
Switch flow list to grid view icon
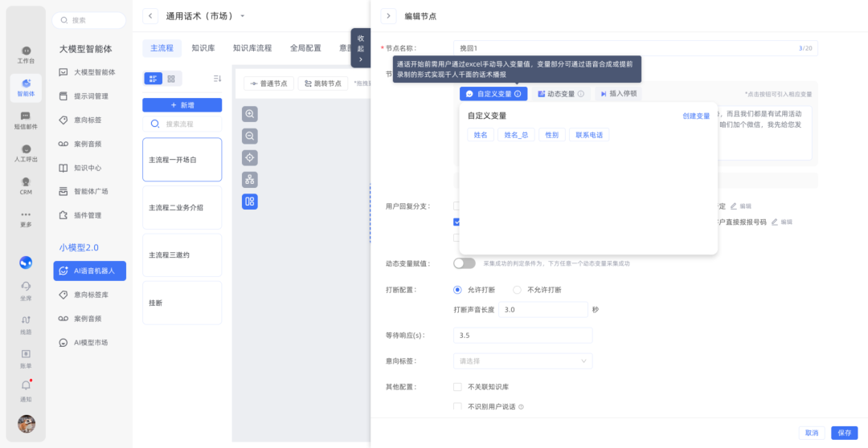171,79
